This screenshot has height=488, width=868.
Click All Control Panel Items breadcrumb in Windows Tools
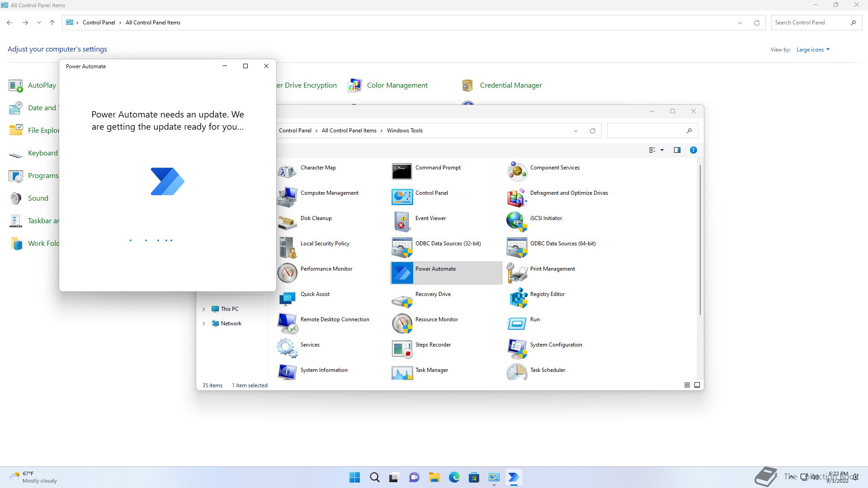[x=349, y=131]
